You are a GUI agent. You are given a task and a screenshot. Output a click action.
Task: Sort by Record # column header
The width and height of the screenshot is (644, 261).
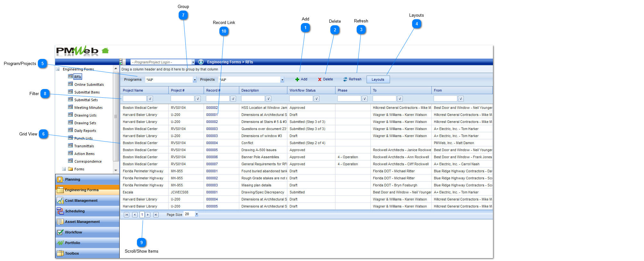(213, 91)
